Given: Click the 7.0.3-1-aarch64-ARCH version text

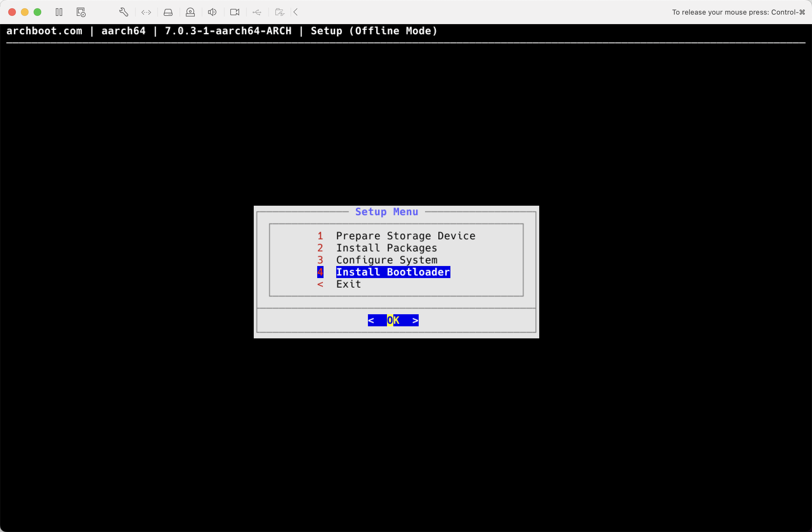Looking at the screenshot, I should pyautogui.click(x=228, y=31).
